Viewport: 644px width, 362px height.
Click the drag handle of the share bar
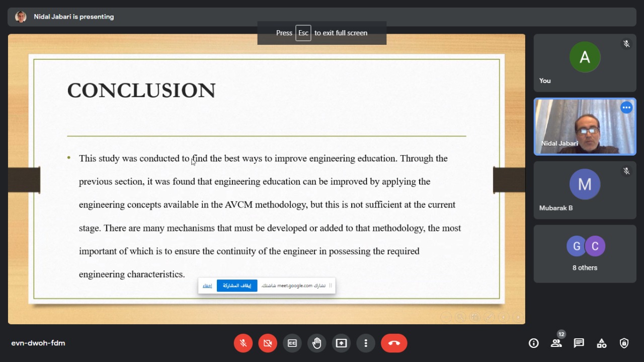tap(331, 285)
